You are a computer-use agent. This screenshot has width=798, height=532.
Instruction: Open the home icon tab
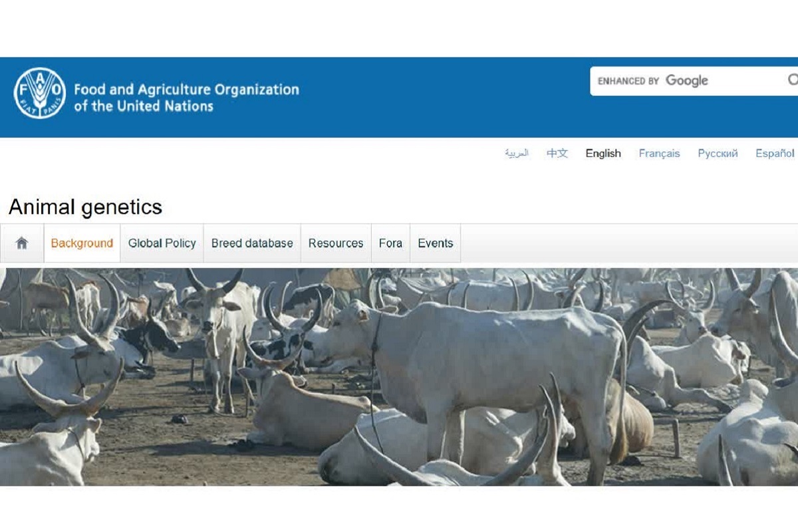22,243
